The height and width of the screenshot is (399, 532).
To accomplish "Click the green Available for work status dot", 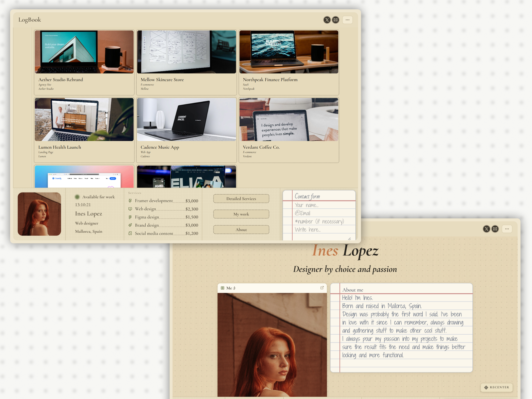I will [77, 197].
